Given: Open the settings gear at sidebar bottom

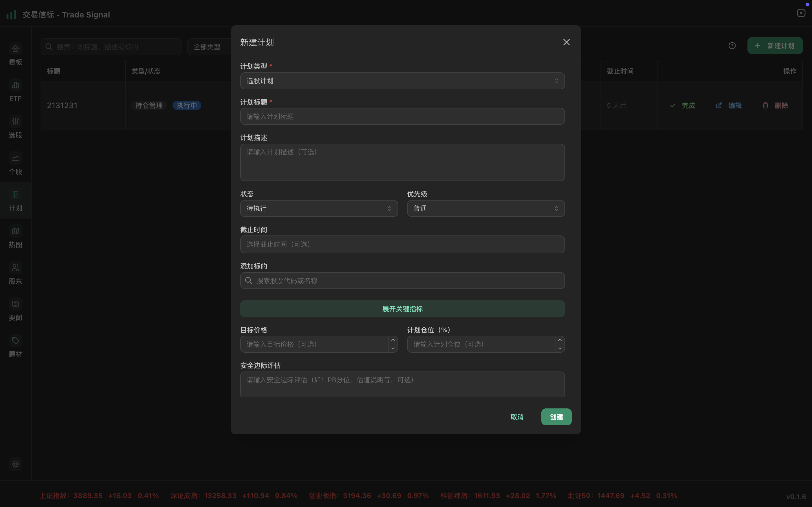Looking at the screenshot, I should [15, 464].
